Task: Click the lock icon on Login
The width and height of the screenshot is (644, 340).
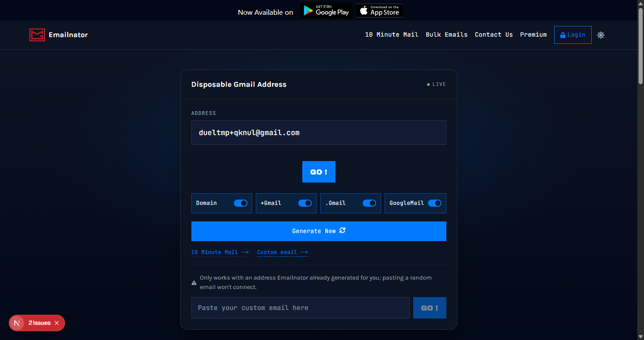Action: click(563, 35)
